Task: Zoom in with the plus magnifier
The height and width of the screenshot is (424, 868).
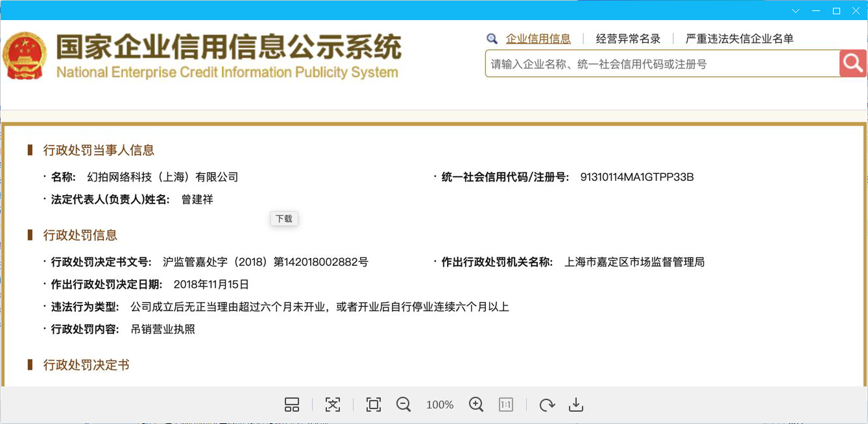Action: click(476, 405)
